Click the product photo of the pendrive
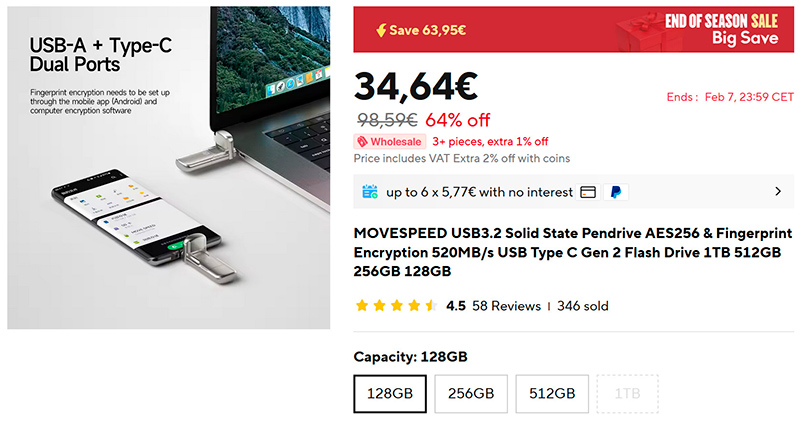 click(169, 168)
